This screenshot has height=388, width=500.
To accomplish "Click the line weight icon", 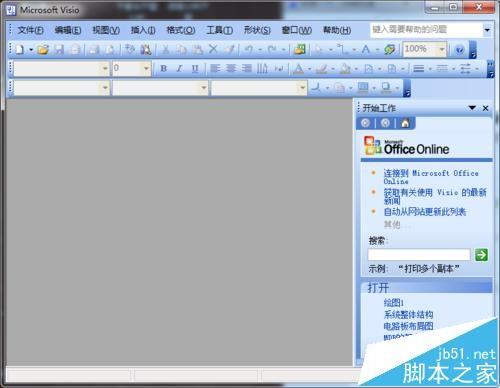I will (x=419, y=69).
